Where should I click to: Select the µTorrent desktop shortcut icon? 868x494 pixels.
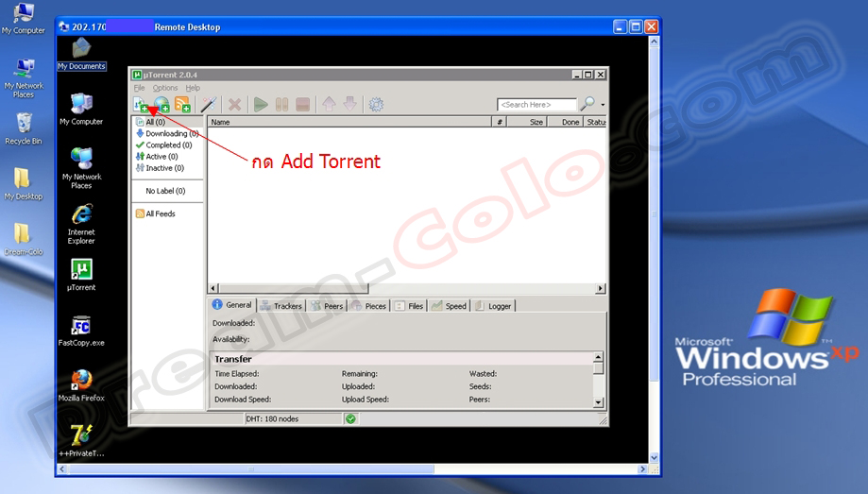pyautogui.click(x=81, y=275)
